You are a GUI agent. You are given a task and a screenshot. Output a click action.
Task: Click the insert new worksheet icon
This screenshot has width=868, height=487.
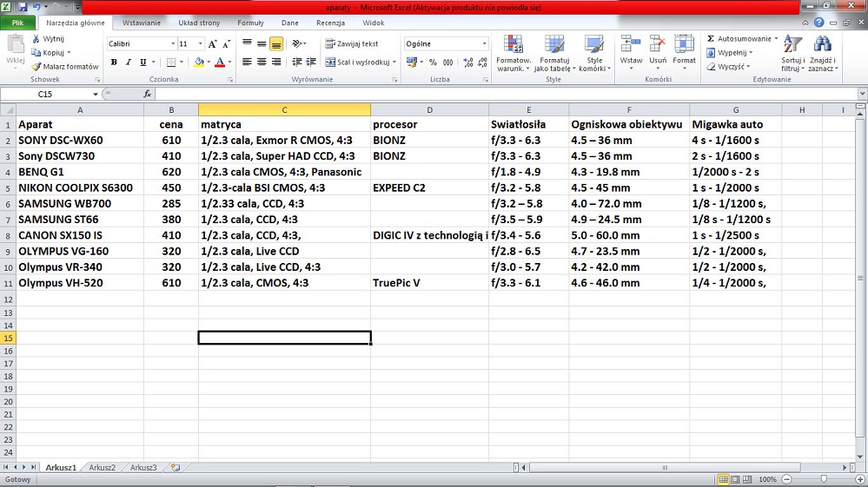click(x=176, y=467)
